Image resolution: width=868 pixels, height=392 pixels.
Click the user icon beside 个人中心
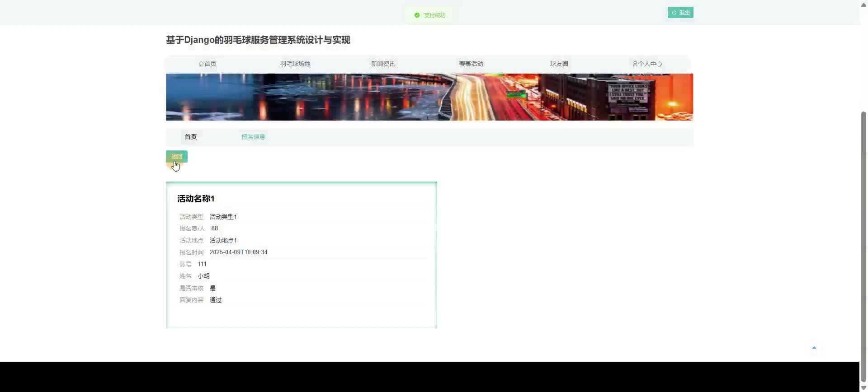(x=635, y=64)
